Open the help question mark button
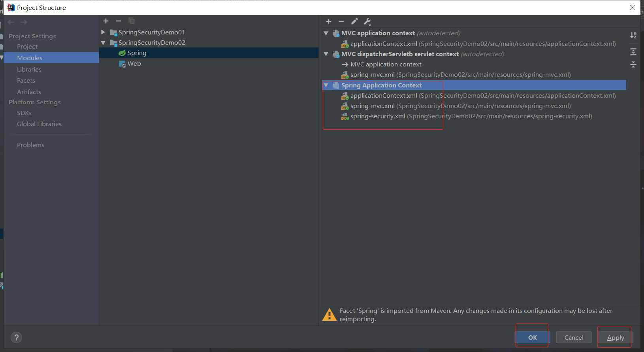644x352 pixels. pyautogui.click(x=16, y=337)
